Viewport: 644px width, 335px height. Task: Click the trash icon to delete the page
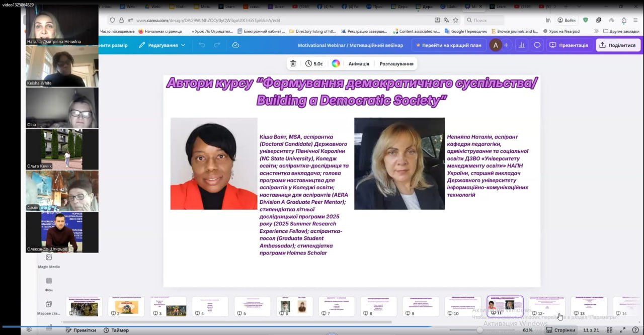coord(293,64)
